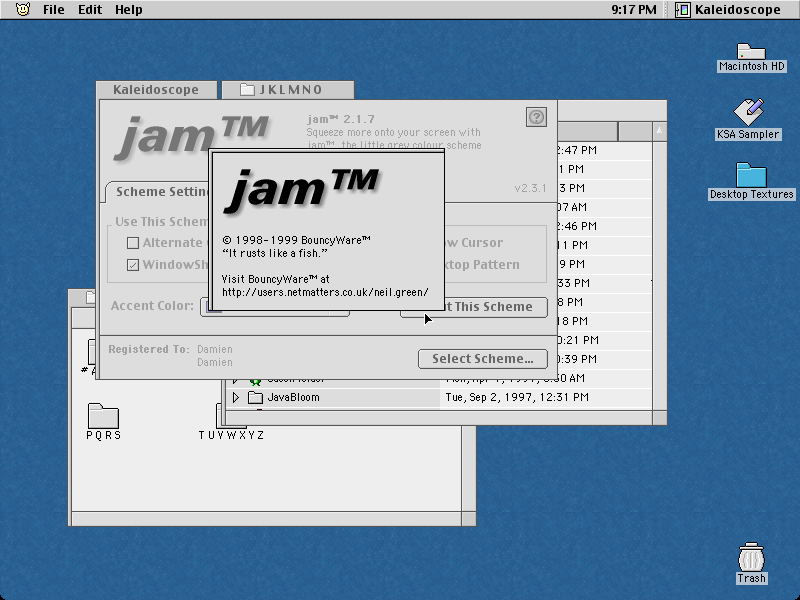Click the "It rusts like a fish." quote
800x600 pixels.
click(274, 253)
